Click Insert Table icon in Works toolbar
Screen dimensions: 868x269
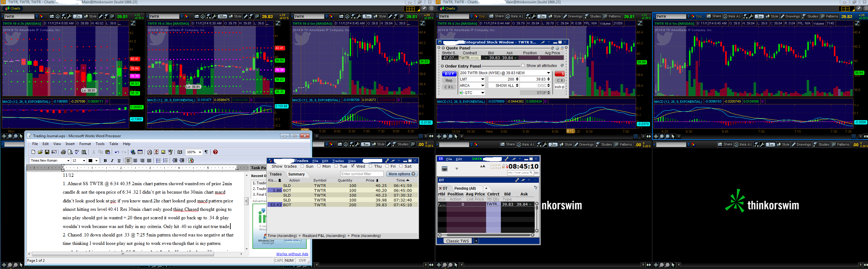(140, 152)
